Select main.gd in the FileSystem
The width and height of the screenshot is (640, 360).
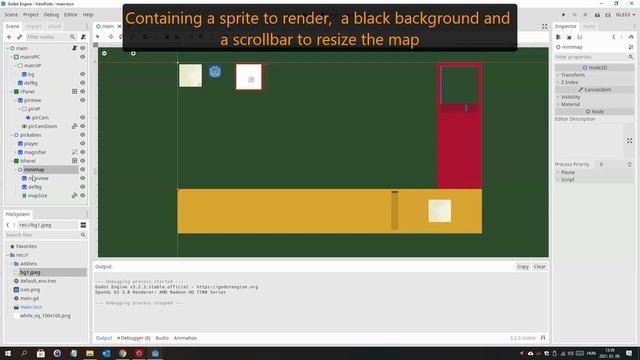[29, 298]
